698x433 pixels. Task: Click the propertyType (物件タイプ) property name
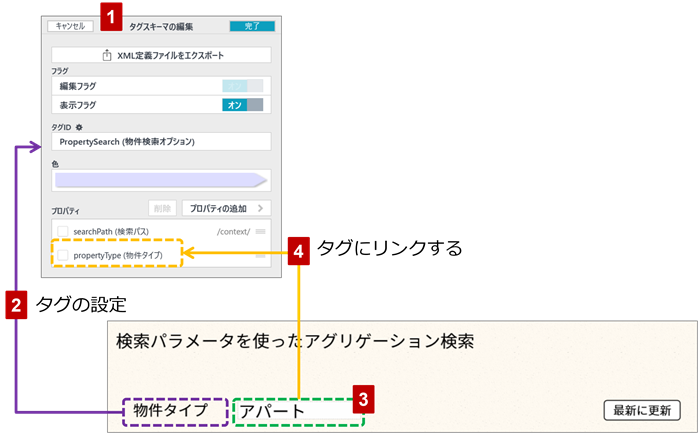[118, 255]
